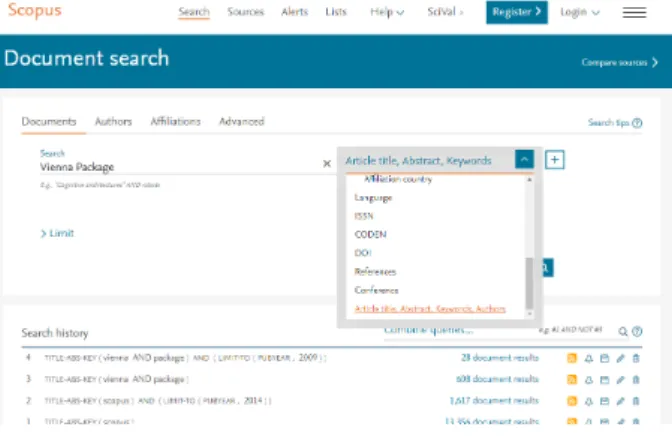
Task: Delete the 1,617 document results search
Action: point(636,401)
